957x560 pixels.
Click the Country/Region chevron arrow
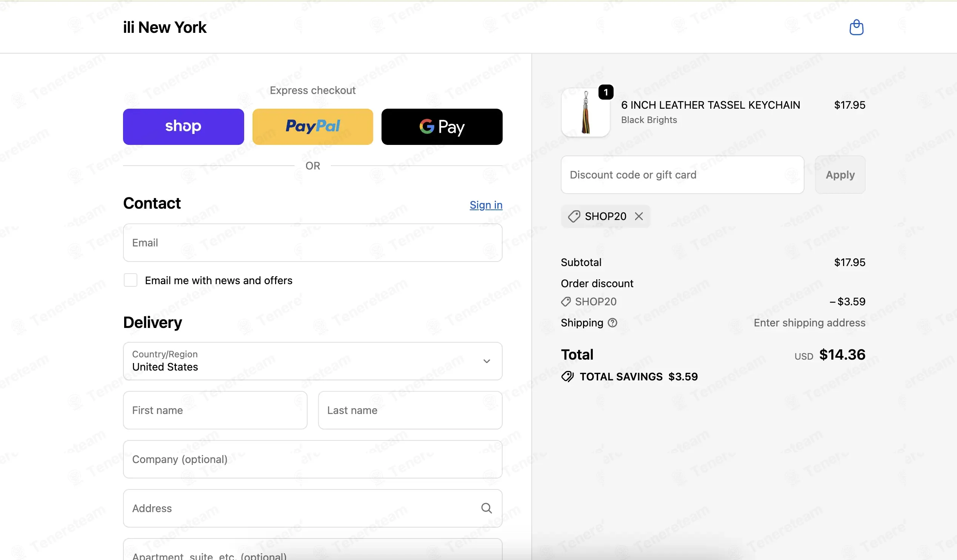[x=486, y=361]
